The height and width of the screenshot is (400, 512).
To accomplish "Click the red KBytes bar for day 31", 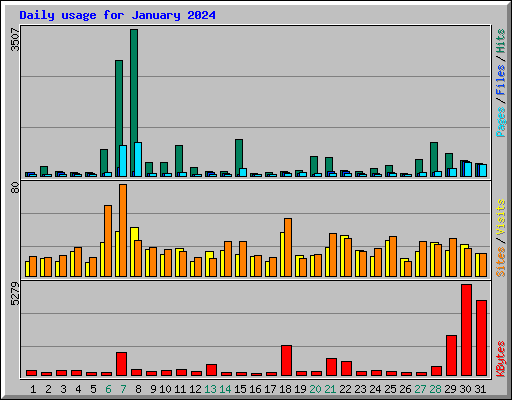I will pos(481,338).
